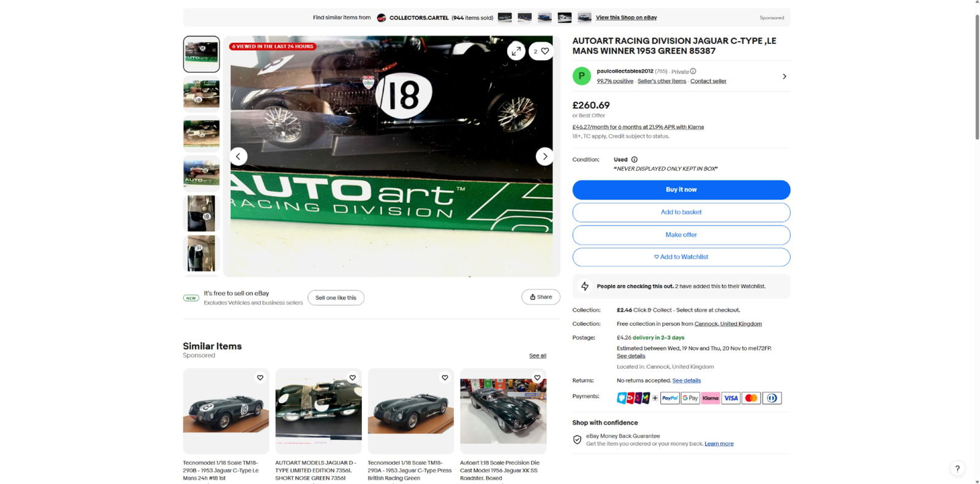Open Klarna monthly payment terms link

pos(638,127)
